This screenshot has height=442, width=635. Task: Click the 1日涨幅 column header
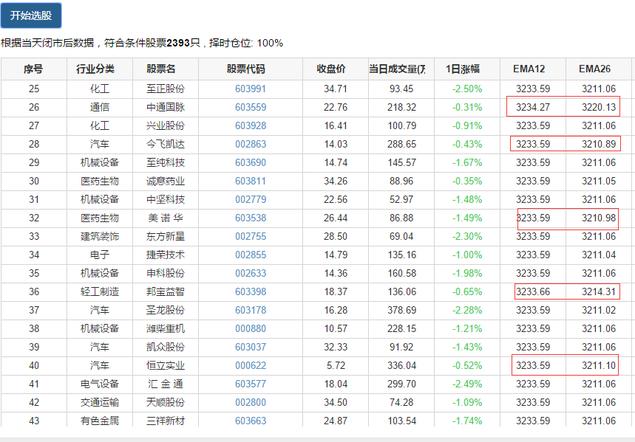pyautogui.click(x=462, y=69)
